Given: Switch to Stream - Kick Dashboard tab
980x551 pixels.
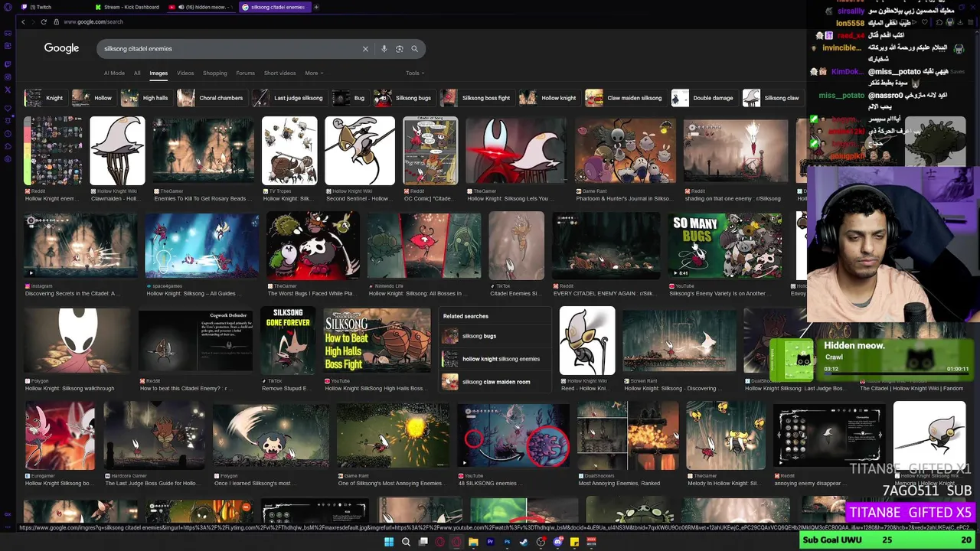Looking at the screenshot, I should [129, 7].
